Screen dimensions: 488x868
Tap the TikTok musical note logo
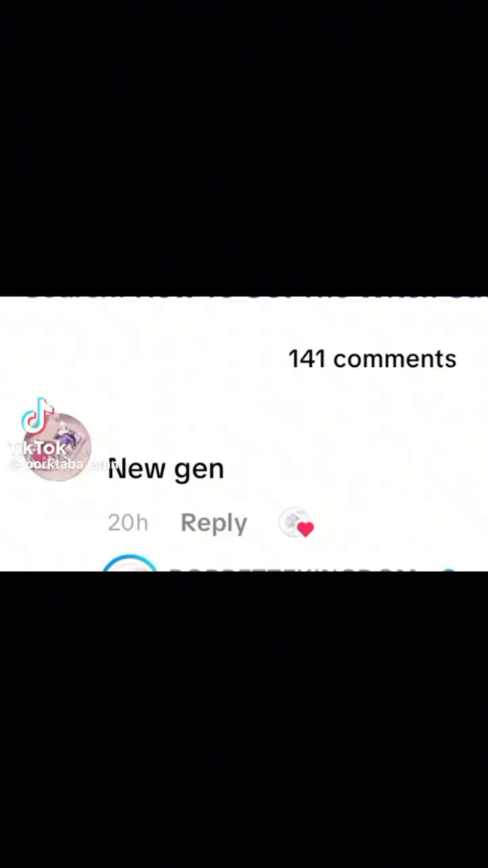point(37,416)
